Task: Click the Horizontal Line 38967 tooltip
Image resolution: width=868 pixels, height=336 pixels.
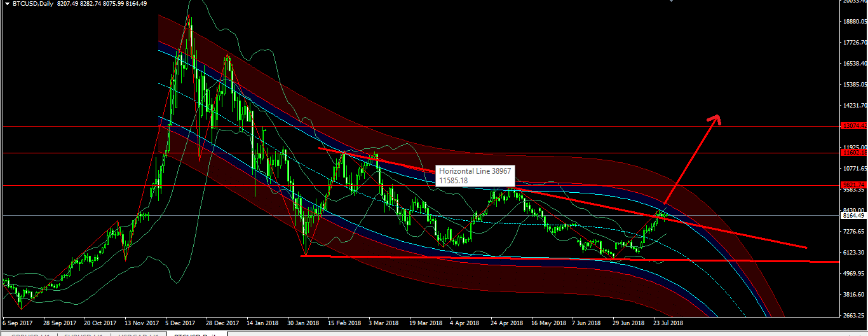Action: [475, 176]
